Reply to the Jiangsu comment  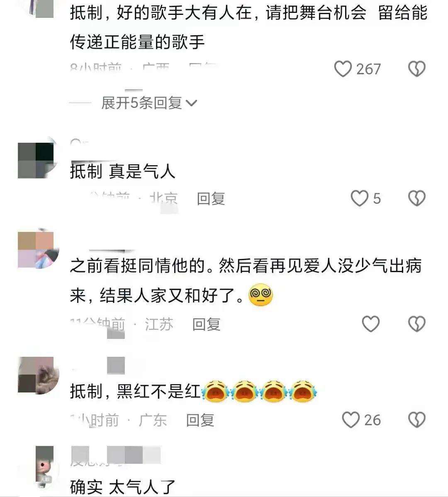(x=206, y=324)
